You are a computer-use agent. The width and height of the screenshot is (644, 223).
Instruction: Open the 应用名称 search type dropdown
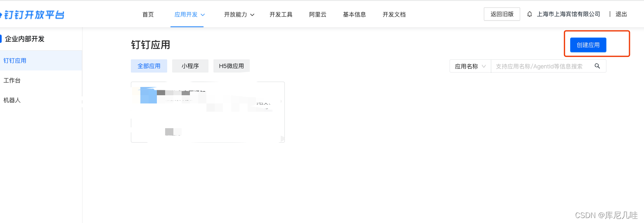pos(470,66)
